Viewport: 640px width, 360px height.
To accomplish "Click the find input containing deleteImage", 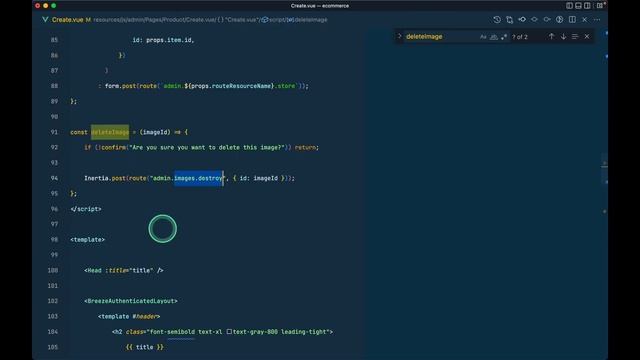I will (441, 37).
